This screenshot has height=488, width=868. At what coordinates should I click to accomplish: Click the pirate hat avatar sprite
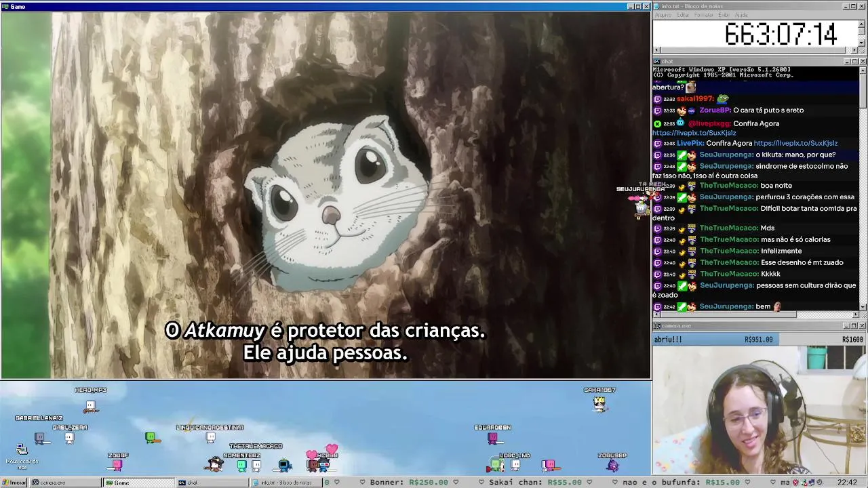tap(216, 464)
